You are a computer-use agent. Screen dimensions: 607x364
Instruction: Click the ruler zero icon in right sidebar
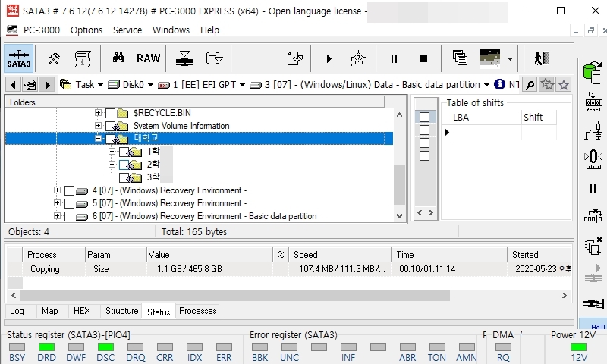[593, 159]
